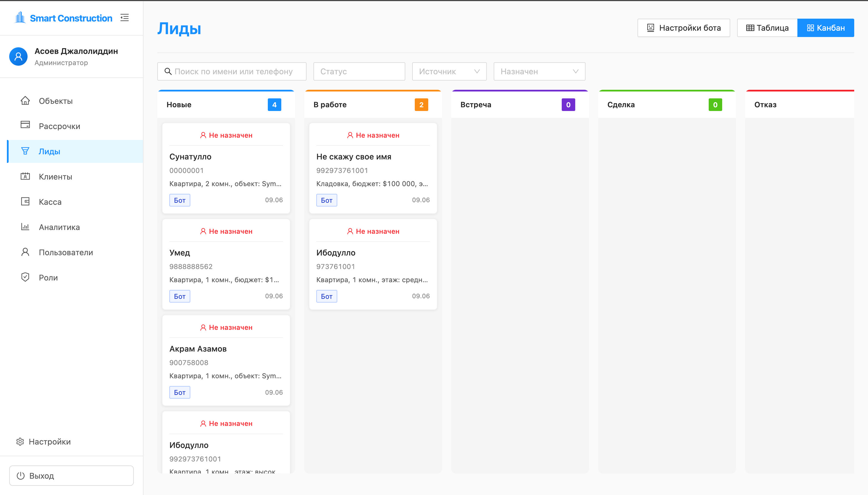The image size is (868, 495).
Task: Click the phone number 900758008
Action: pos(189,363)
